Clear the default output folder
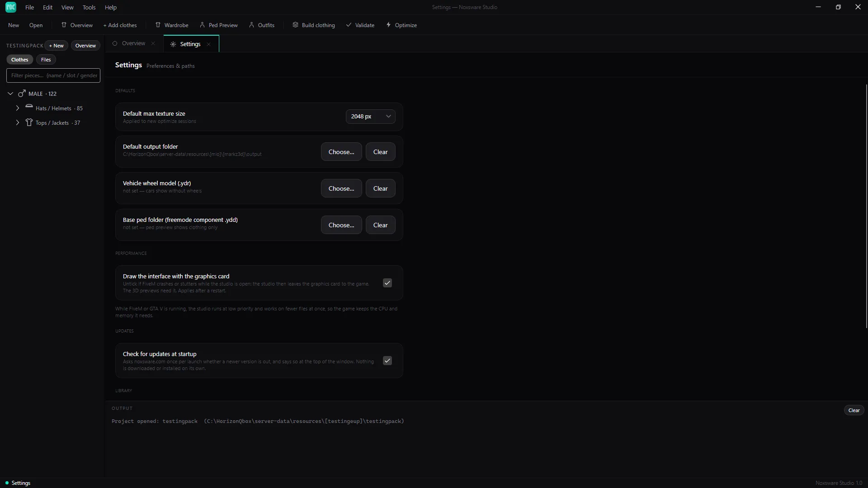Image resolution: width=868 pixels, height=488 pixels. [x=380, y=152]
